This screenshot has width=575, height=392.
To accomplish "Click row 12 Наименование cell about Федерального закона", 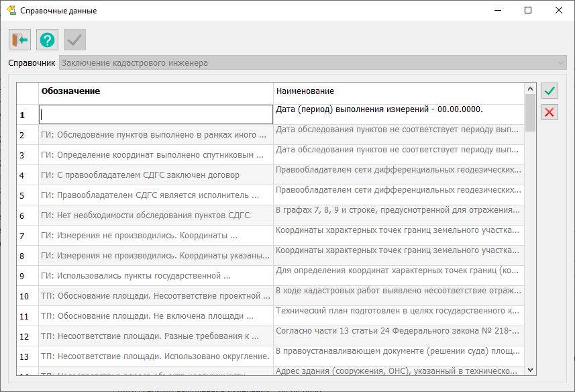I will pyautogui.click(x=399, y=333).
